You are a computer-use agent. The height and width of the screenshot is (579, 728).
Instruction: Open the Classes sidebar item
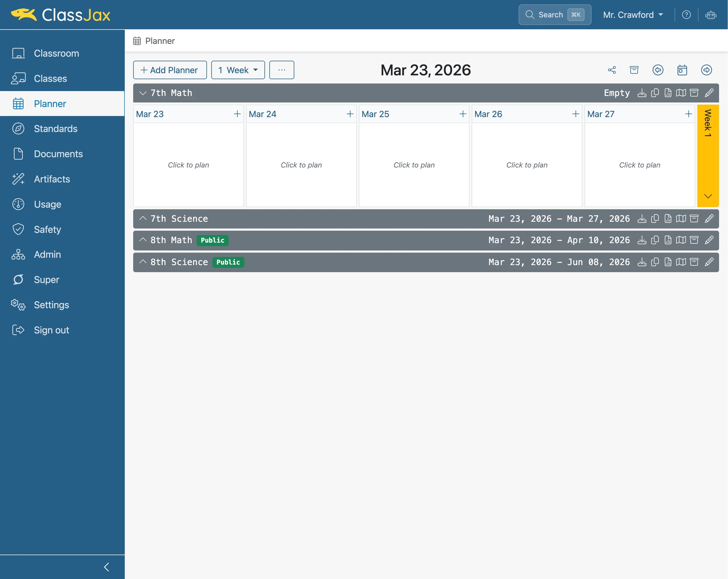62,78
